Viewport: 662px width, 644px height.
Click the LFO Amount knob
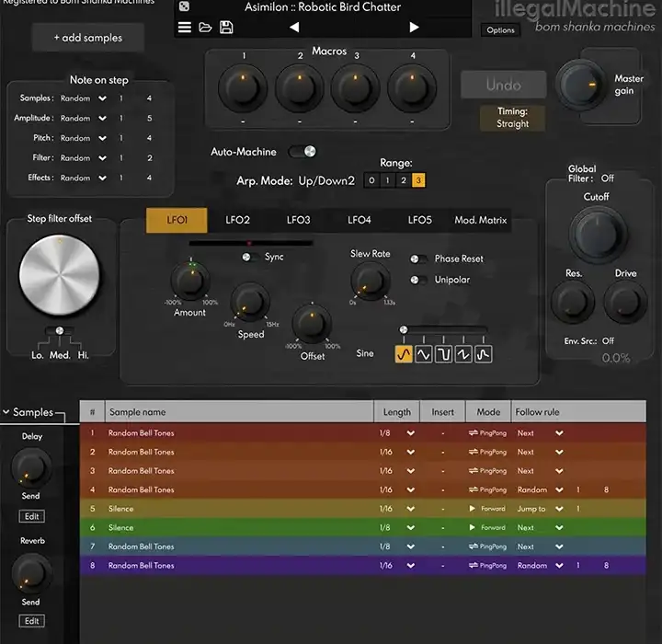tap(190, 281)
